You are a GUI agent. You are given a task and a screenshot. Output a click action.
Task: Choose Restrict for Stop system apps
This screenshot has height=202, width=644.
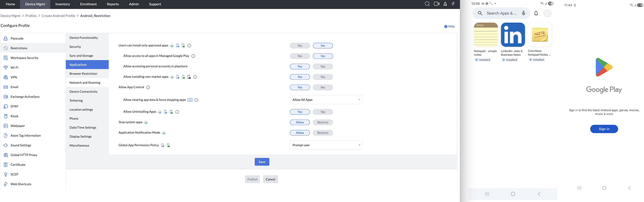click(x=323, y=122)
